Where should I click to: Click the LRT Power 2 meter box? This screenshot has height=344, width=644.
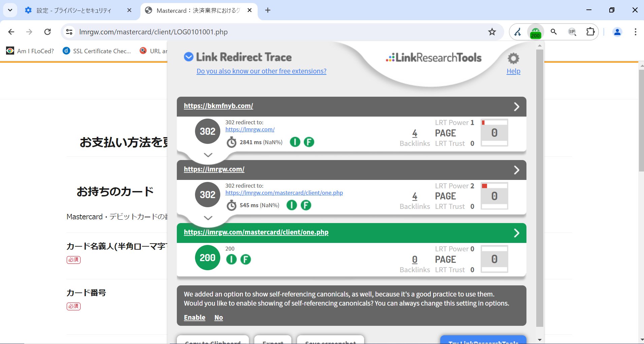click(x=494, y=196)
